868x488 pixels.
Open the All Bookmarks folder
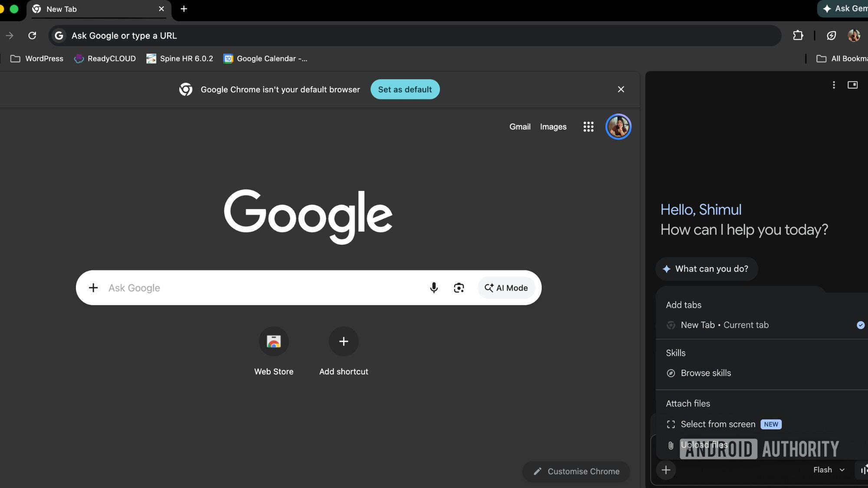[842, 59]
